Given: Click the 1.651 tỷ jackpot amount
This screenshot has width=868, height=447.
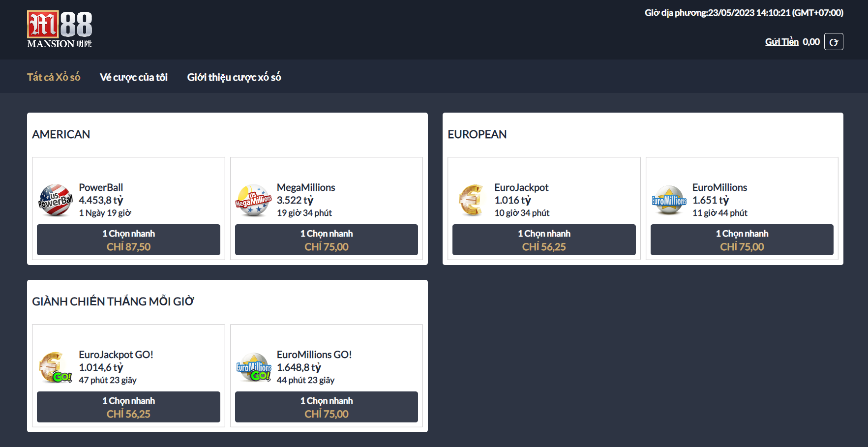Looking at the screenshot, I should pyautogui.click(x=711, y=200).
